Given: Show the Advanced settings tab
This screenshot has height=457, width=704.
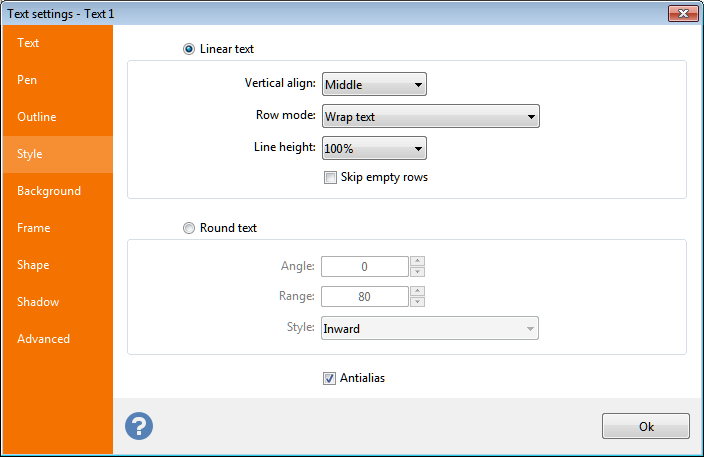Looking at the screenshot, I should pos(57,339).
